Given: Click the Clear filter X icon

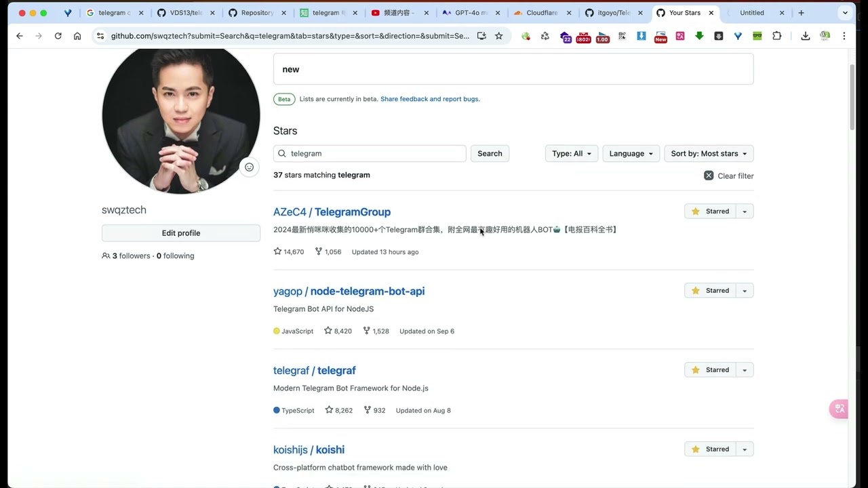Looking at the screenshot, I should pos(709,176).
